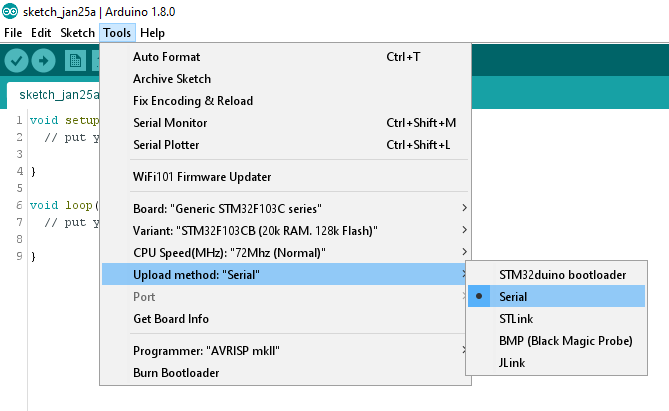
Task: Expand the CPU Speed(MHz) submenu
Action: pyautogui.click(x=285, y=253)
